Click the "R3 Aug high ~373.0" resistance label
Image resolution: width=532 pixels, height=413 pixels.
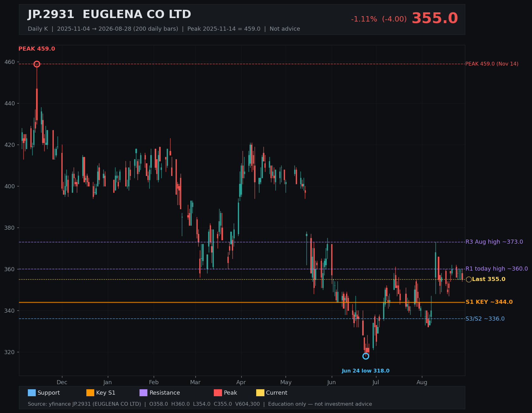pos(494,242)
